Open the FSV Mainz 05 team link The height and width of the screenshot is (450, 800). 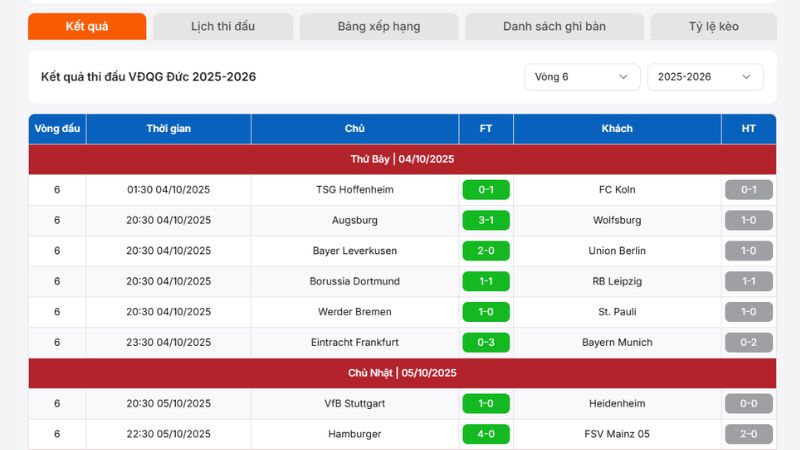point(617,434)
